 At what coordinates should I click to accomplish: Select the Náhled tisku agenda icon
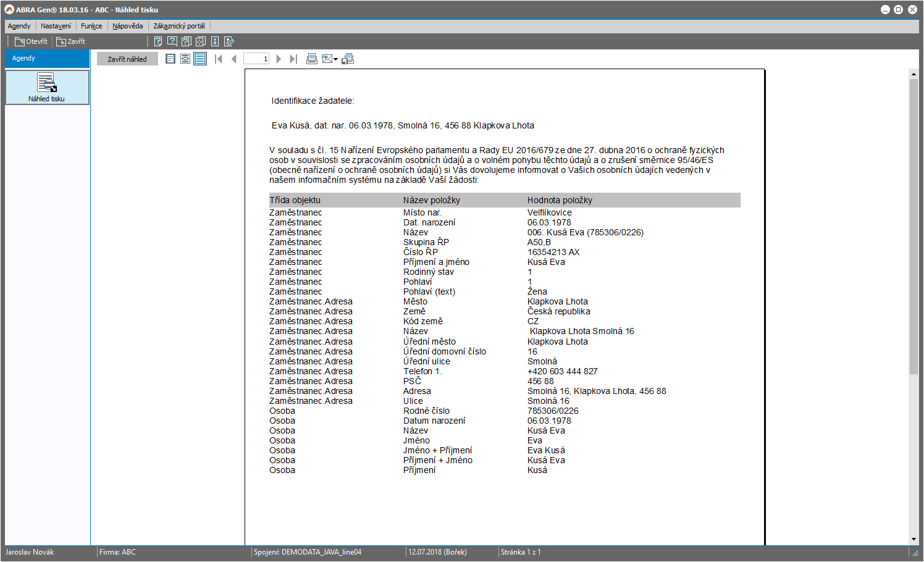point(47,87)
